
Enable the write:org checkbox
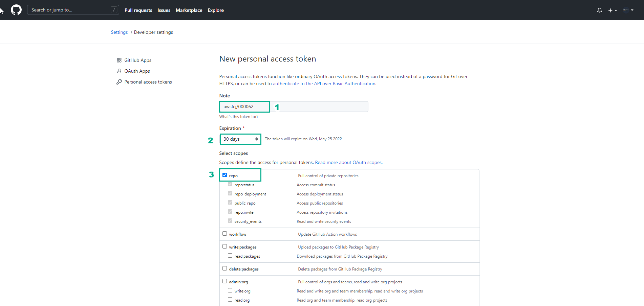230,290
